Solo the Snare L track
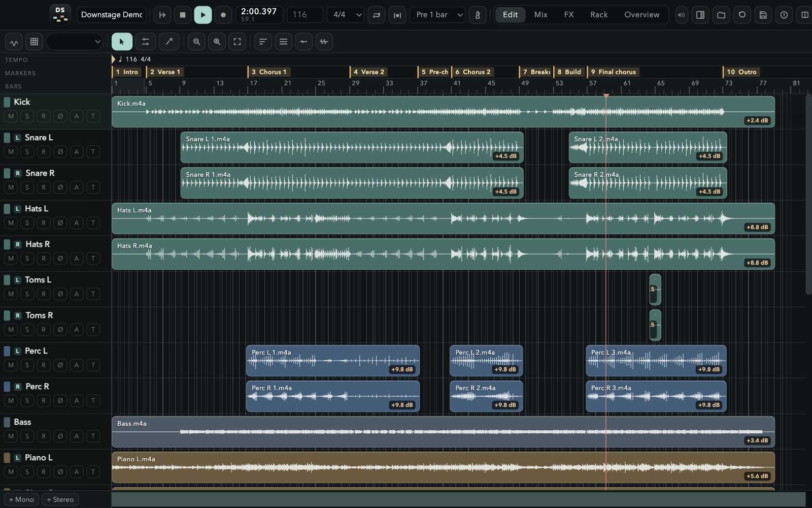Screen dimensions: 812x508 coord(27,152)
